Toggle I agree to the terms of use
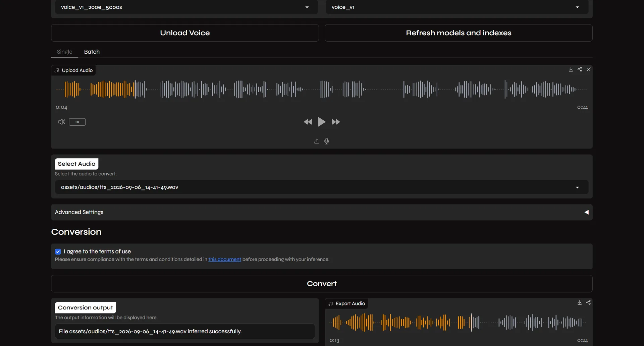 coord(58,252)
